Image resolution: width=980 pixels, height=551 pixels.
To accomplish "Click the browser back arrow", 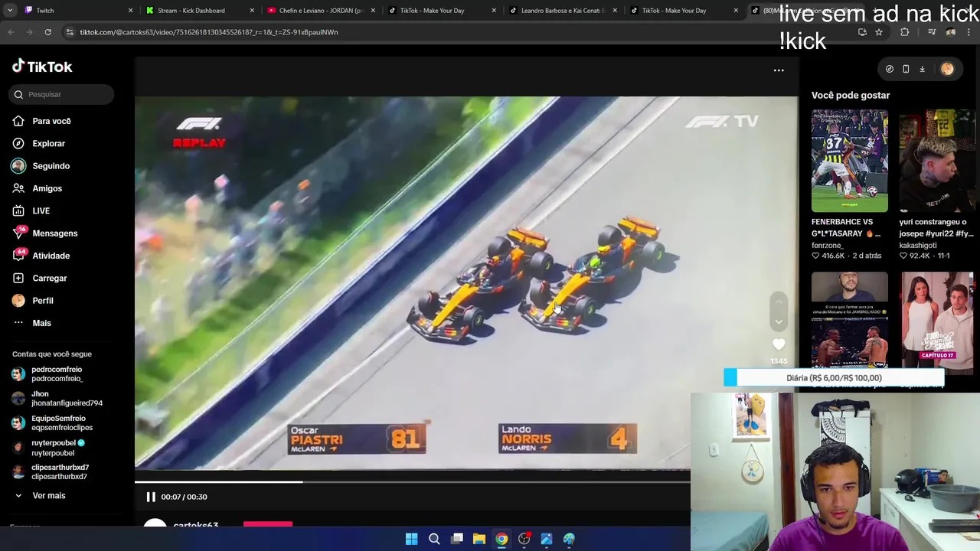I will (11, 32).
